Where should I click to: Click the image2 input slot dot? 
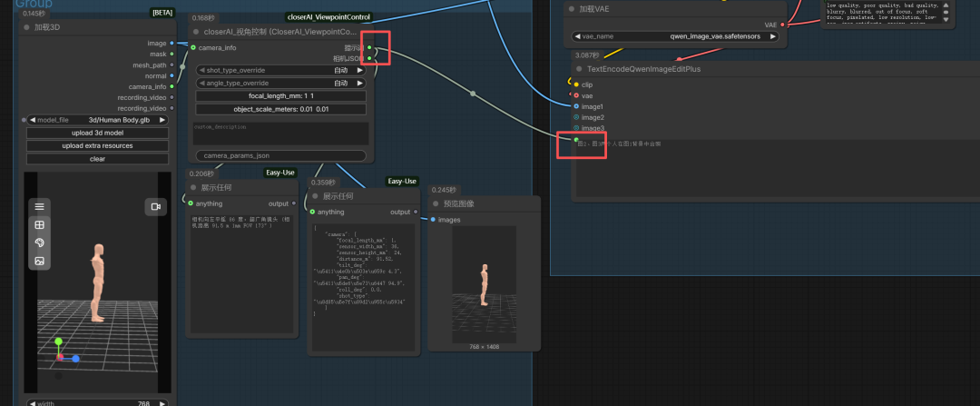pos(576,117)
